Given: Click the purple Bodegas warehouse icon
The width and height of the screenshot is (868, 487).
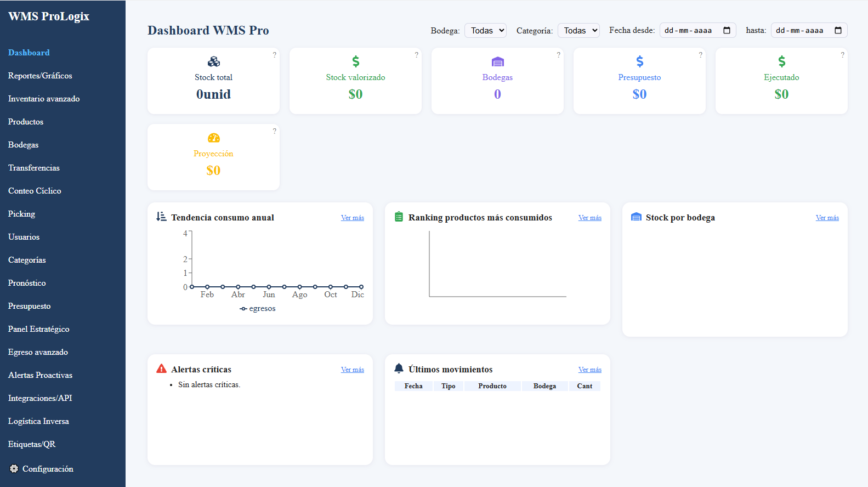Looking at the screenshot, I should (x=497, y=61).
